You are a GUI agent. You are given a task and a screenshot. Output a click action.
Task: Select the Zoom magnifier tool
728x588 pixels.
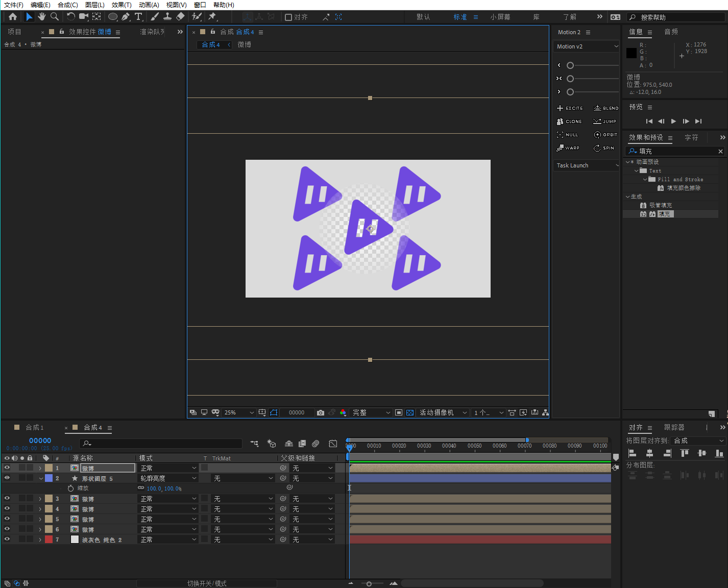[x=55, y=17]
